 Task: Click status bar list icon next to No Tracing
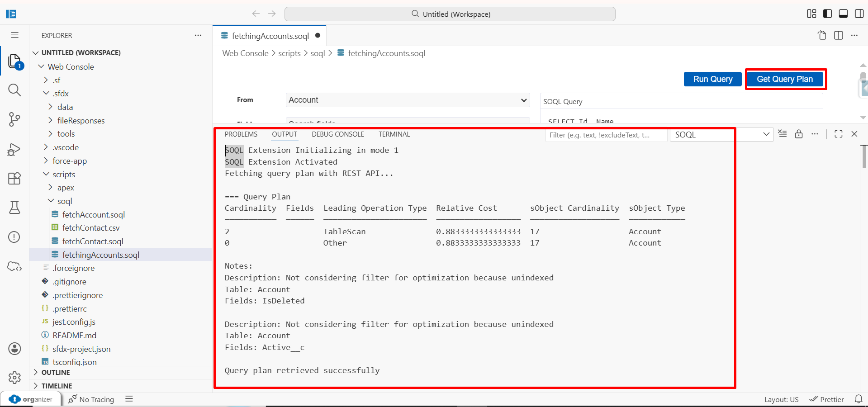coord(129,399)
